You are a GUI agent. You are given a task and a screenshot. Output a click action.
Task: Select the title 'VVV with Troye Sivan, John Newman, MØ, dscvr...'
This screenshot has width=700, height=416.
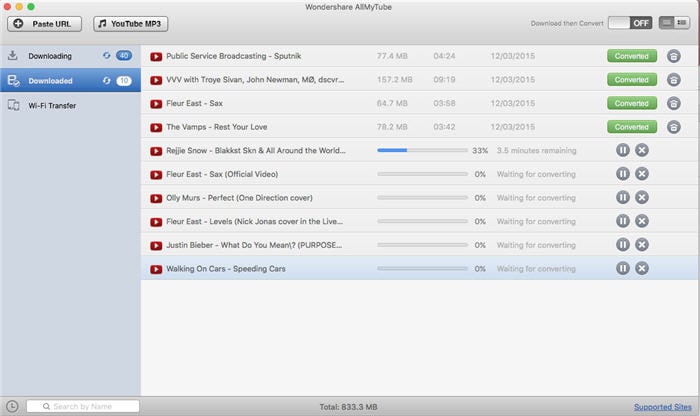(255, 79)
